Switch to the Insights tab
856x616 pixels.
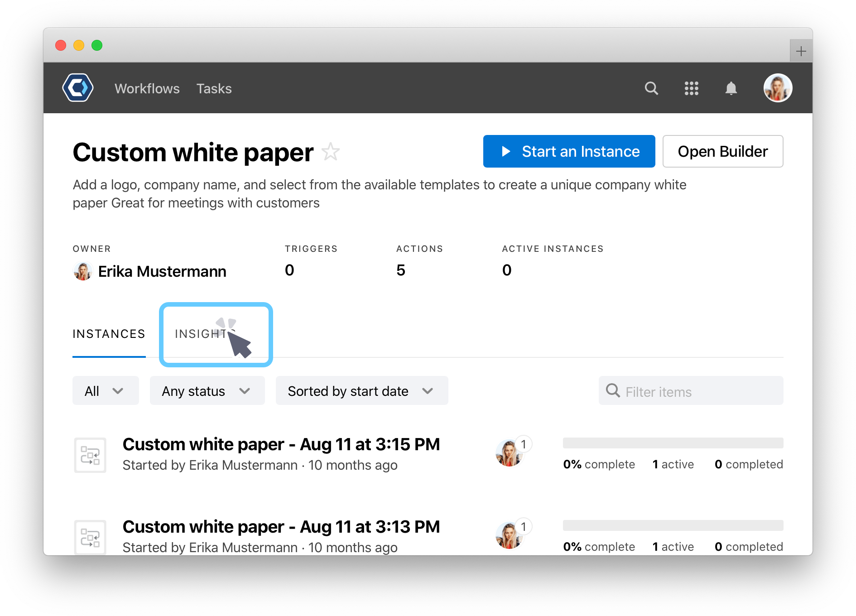(x=205, y=334)
